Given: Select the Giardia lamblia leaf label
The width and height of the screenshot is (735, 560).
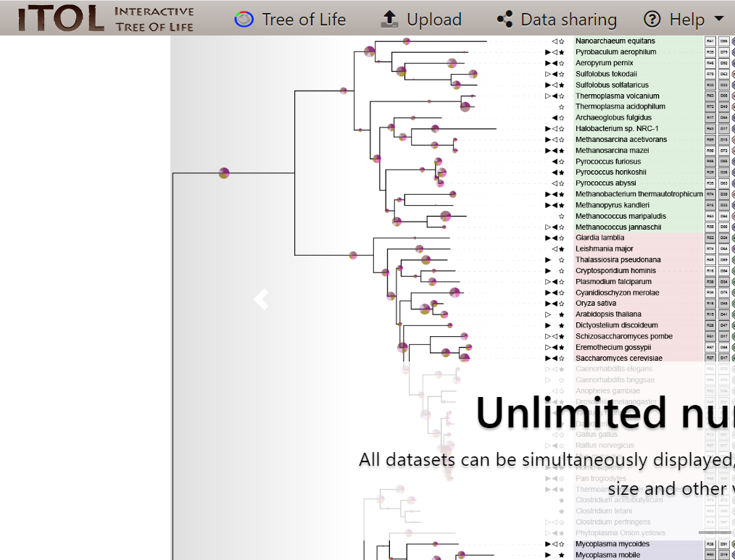Looking at the screenshot, I should coord(599,238).
